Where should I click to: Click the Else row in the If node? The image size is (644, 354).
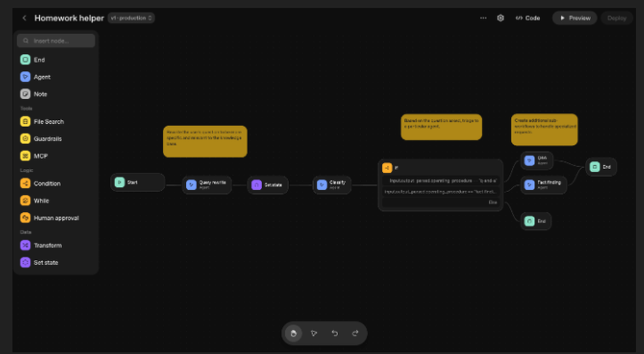(440, 202)
